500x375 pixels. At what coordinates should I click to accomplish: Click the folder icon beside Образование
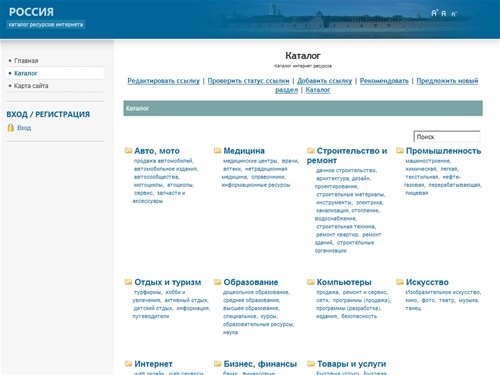pos(218,282)
